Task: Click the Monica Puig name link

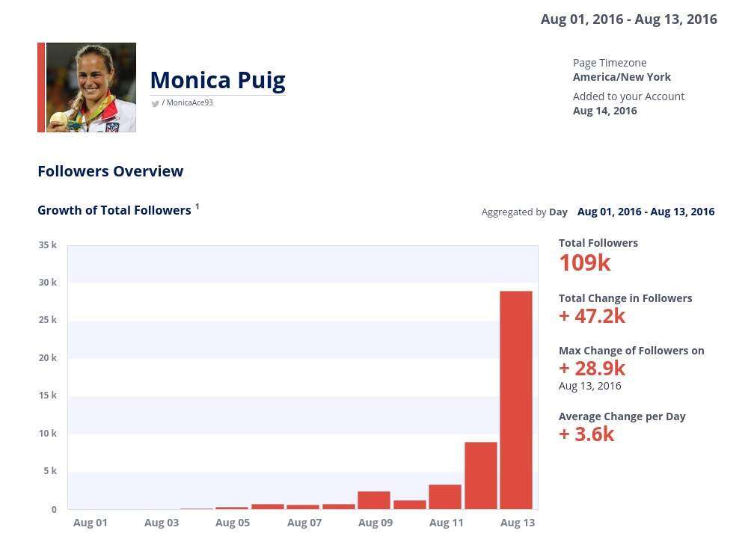Action: coord(218,80)
